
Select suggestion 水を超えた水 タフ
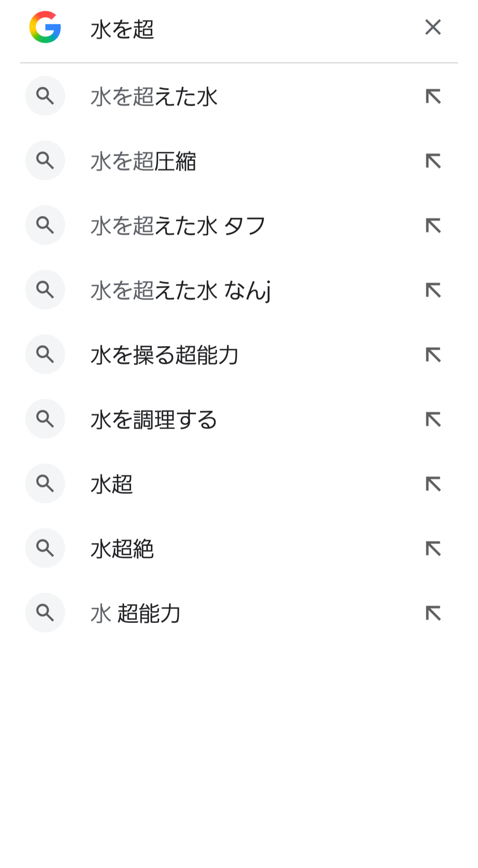coord(178,226)
